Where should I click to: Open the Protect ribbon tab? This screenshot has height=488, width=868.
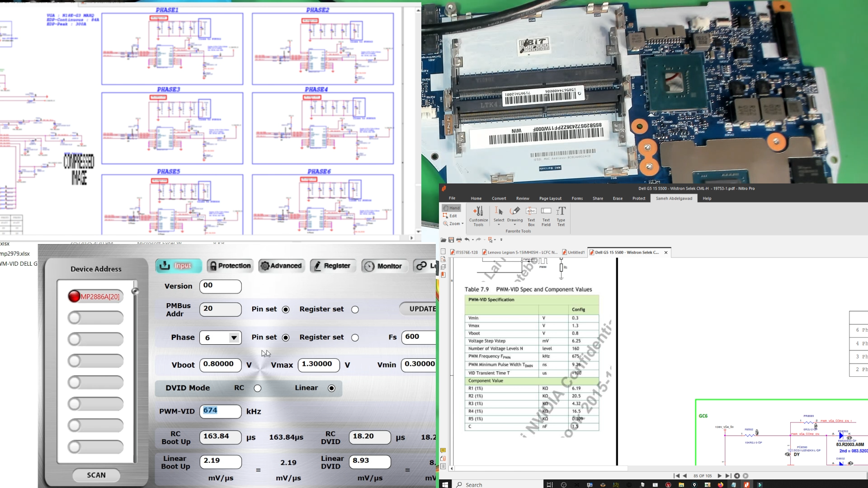639,198
